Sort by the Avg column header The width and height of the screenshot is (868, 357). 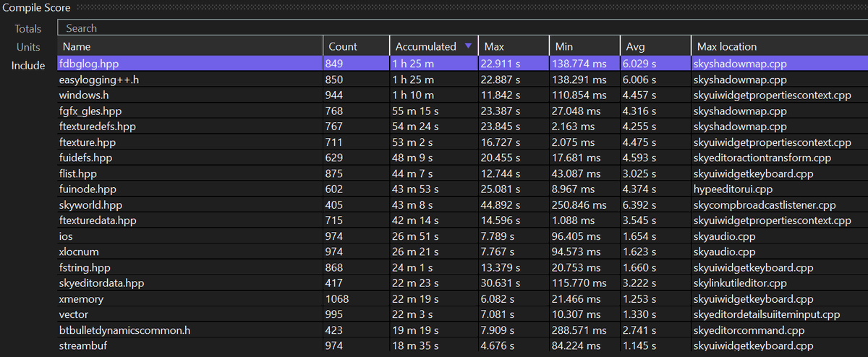click(654, 46)
